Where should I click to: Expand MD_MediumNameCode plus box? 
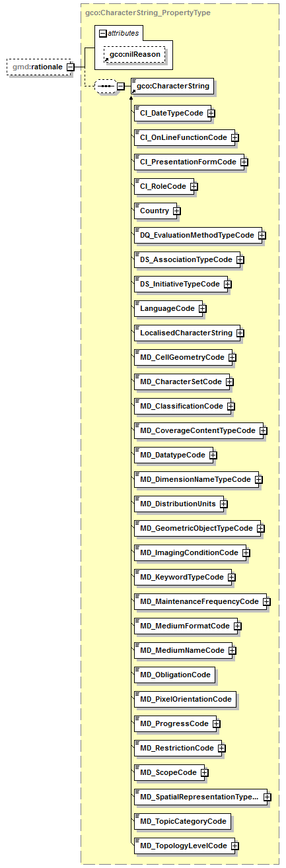[232, 651]
